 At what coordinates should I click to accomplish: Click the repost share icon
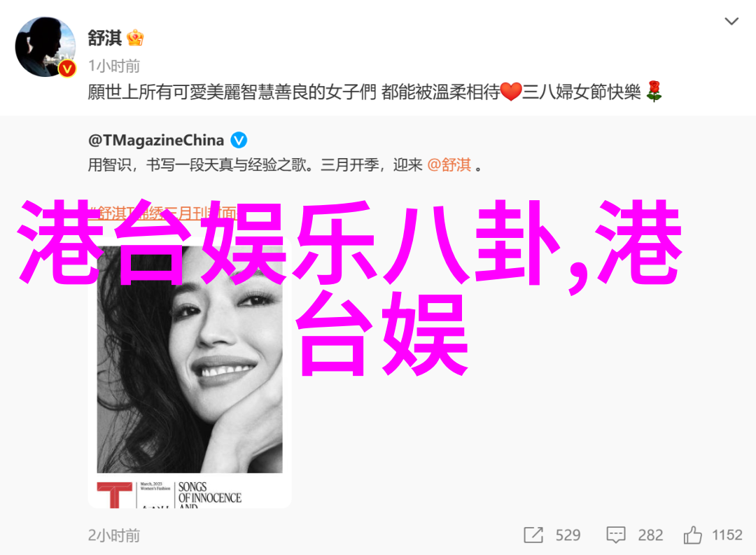[x=533, y=535]
